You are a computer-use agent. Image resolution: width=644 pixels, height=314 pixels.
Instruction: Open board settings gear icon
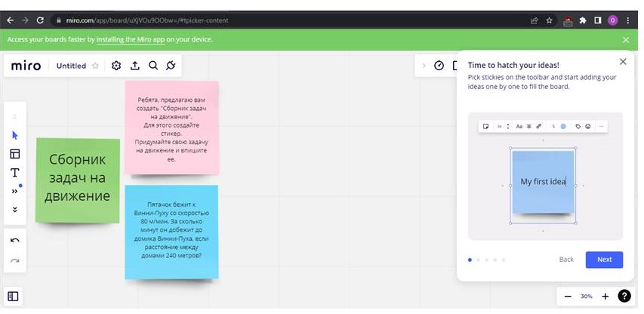pos(116,66)
